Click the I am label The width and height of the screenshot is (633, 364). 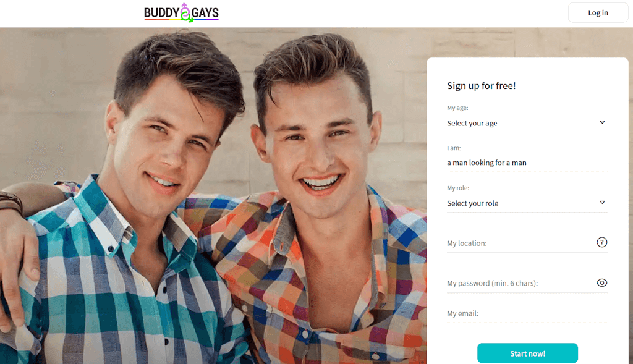pyautogui.click(x=454, y=148)
